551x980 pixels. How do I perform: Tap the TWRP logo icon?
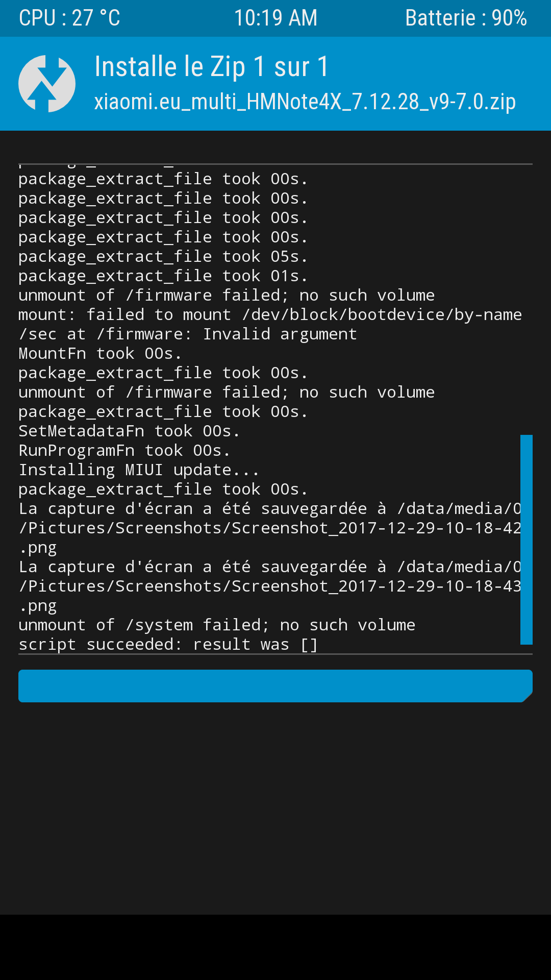point(47,84)
